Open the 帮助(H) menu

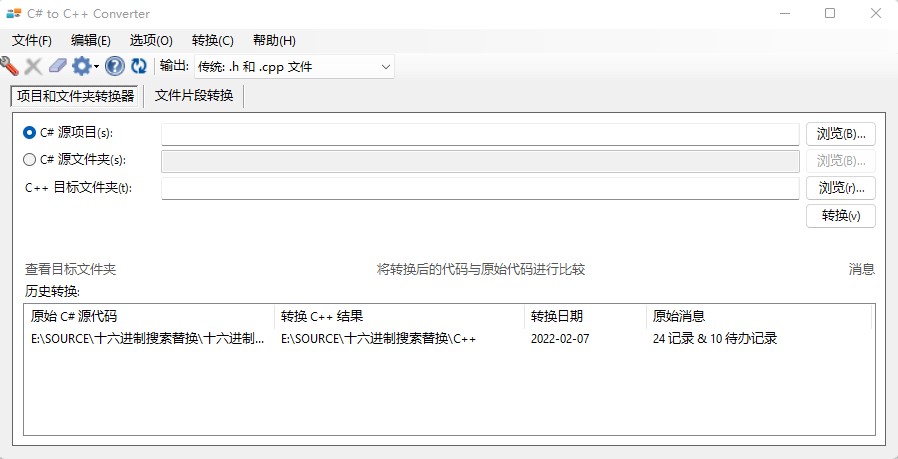tap(274, 41)
